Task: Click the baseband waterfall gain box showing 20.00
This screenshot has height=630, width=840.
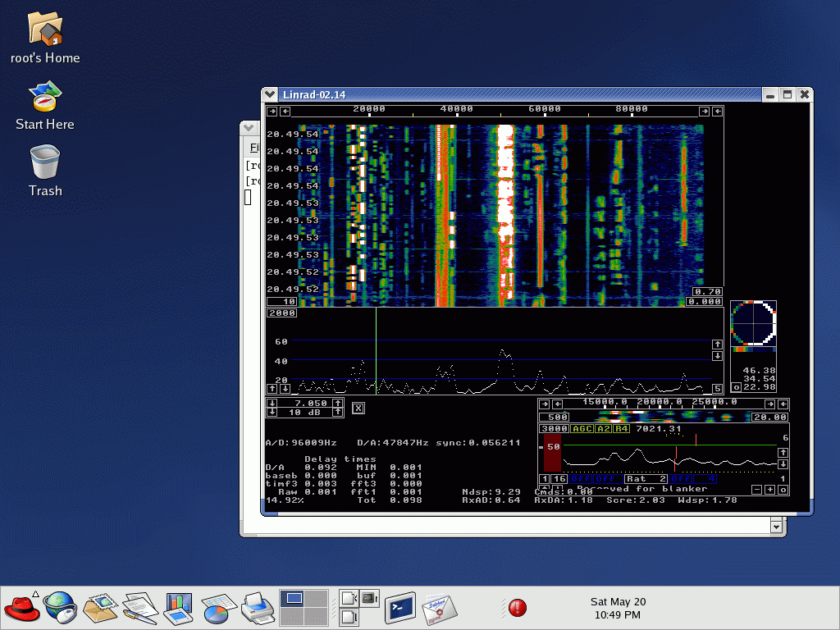Action: click(769, 417)
